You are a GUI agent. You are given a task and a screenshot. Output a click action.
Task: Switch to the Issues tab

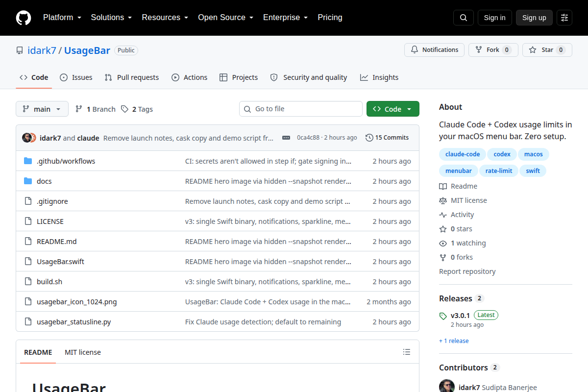(76, 77)
